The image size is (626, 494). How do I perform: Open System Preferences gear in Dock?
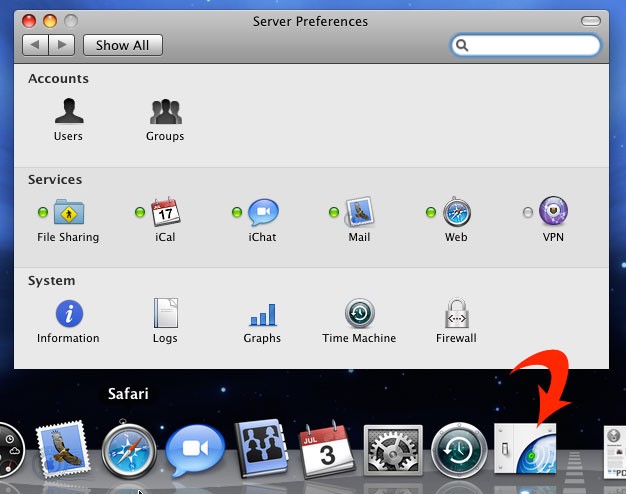coord(393,450)
